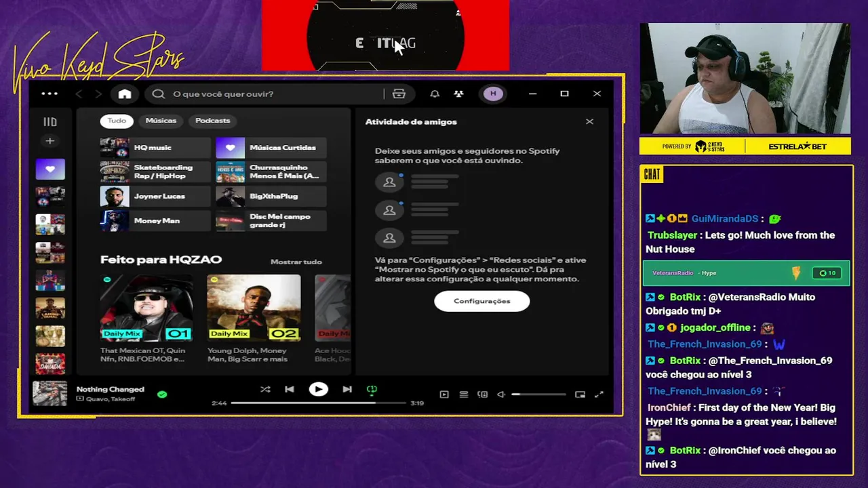Select the Músicas filter chip
The height and width of the screenshot is (488, 868).
point(161,121)
